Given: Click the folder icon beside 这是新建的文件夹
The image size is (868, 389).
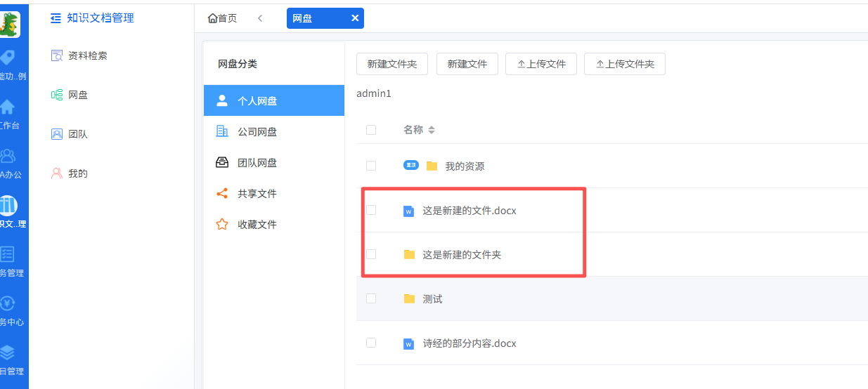Looking at the screenshot, I should 409,255.
